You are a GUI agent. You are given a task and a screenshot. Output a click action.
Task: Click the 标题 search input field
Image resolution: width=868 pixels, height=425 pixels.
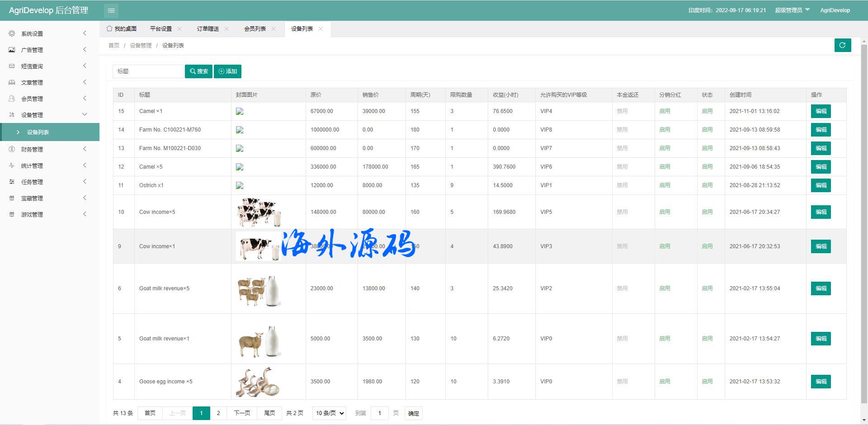click(148, 71)
